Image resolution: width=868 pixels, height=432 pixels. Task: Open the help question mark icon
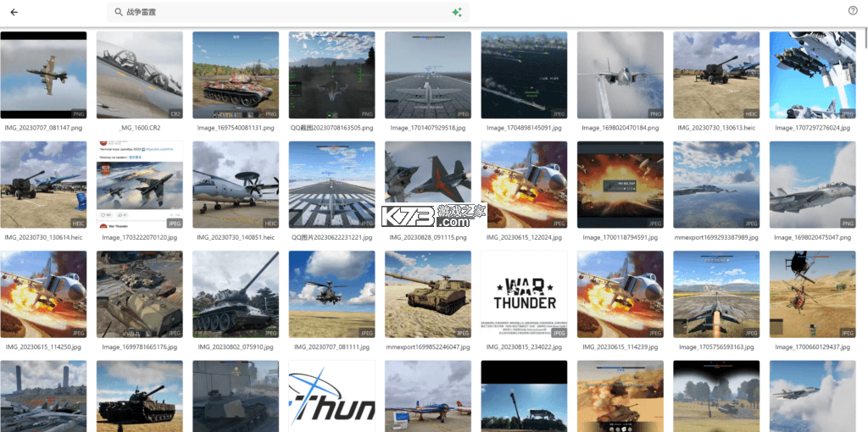click(853, 10)
